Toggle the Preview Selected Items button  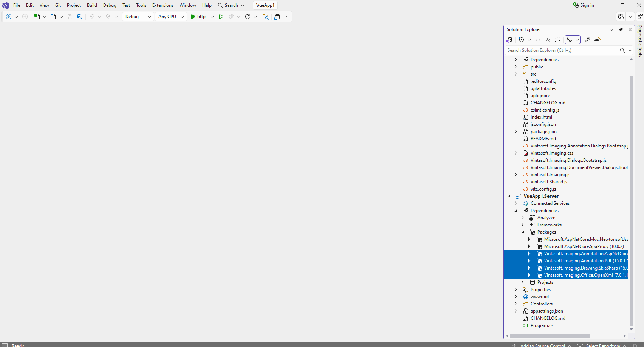598,40
